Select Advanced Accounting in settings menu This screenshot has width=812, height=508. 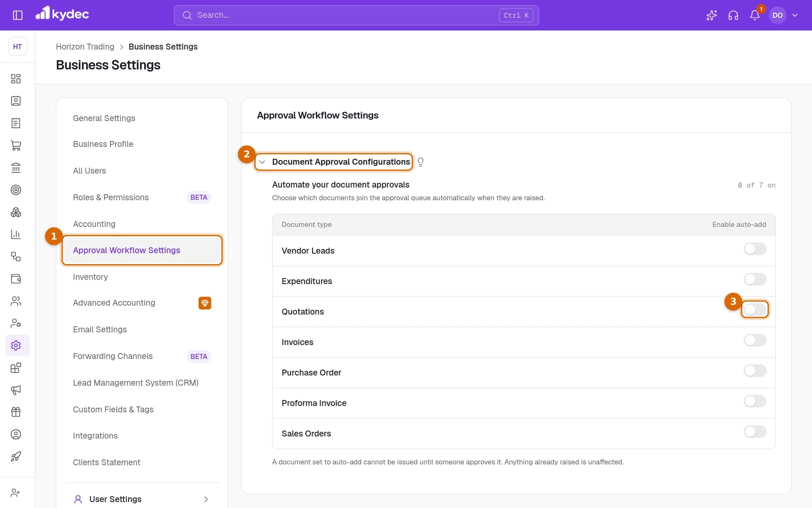pyautogui.click(x=142, y=303)
